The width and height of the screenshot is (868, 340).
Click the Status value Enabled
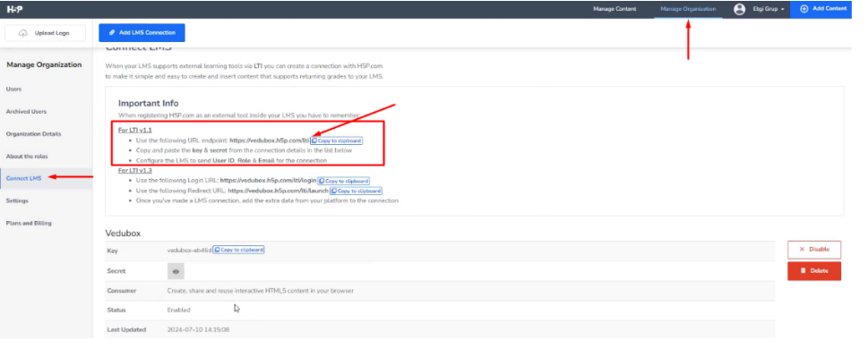[x=179, y=310]
